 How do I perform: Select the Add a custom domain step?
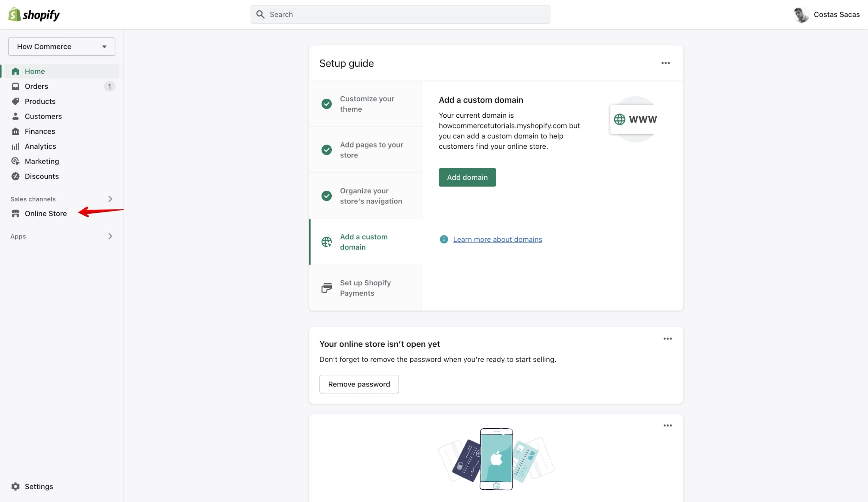[365, 242]
